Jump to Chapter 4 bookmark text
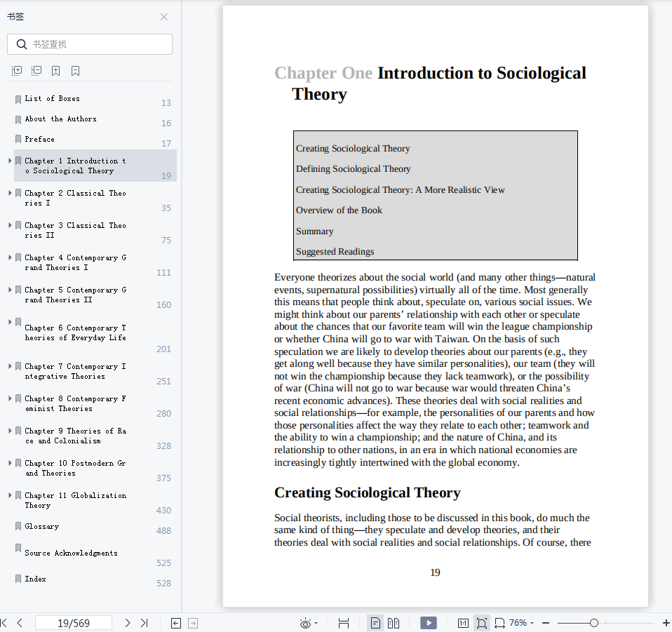The height and width of the screenshot is (632, 672). point(76,262)
